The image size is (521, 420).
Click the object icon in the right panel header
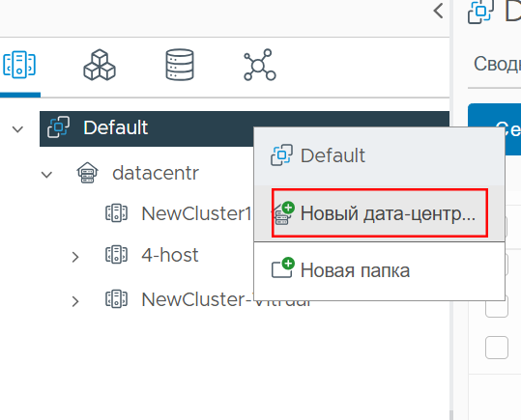pyautogui.click(x=480, y=12)
